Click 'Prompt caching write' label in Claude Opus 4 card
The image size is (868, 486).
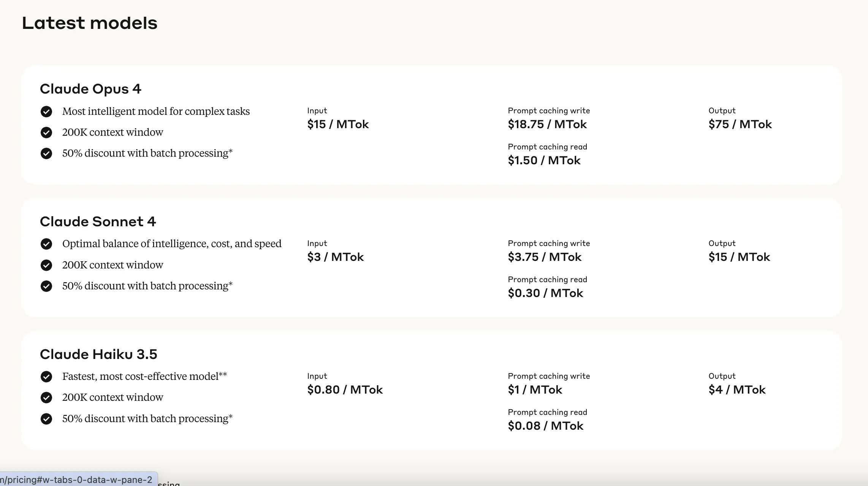(549, 111)
